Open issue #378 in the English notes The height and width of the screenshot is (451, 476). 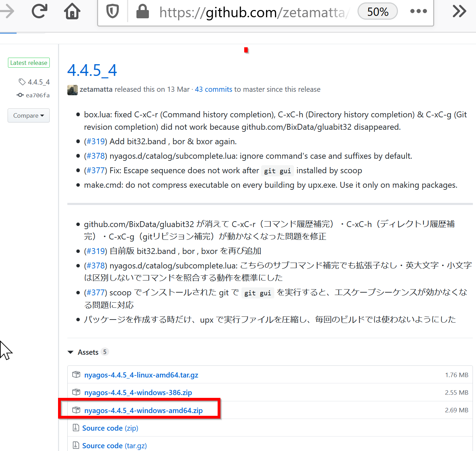click(x=96, y=156)
